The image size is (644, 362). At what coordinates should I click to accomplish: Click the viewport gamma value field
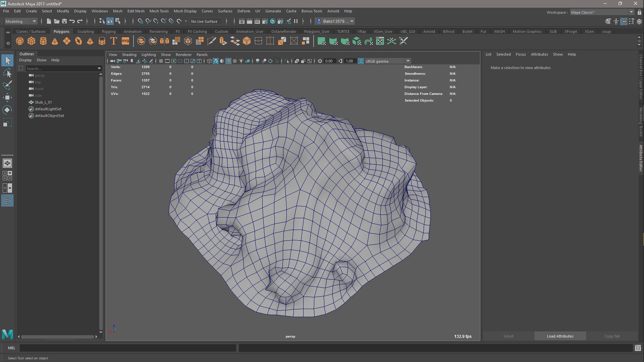(x=350, y=61)
